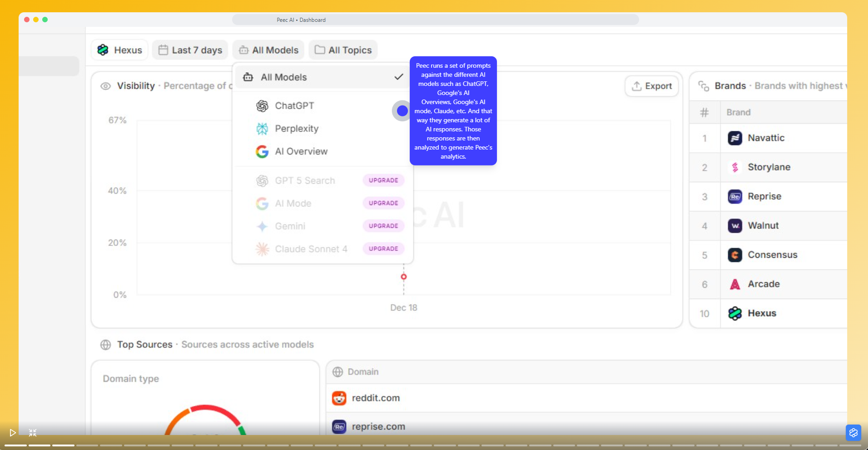Click the globe icon beside Top Sources

click(105, 345)
